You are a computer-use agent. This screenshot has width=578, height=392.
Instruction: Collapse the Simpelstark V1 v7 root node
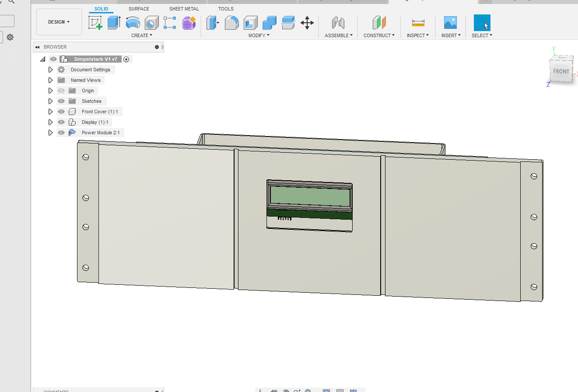(x=42, y=59)
